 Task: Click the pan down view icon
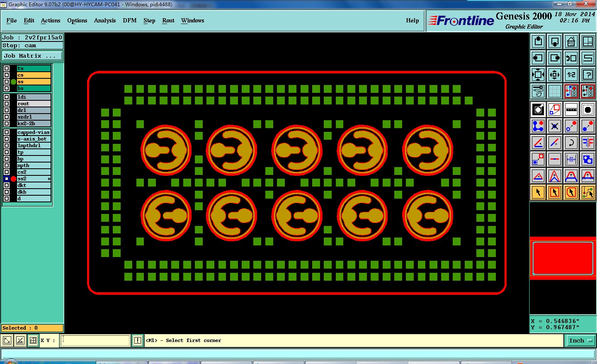555,41
